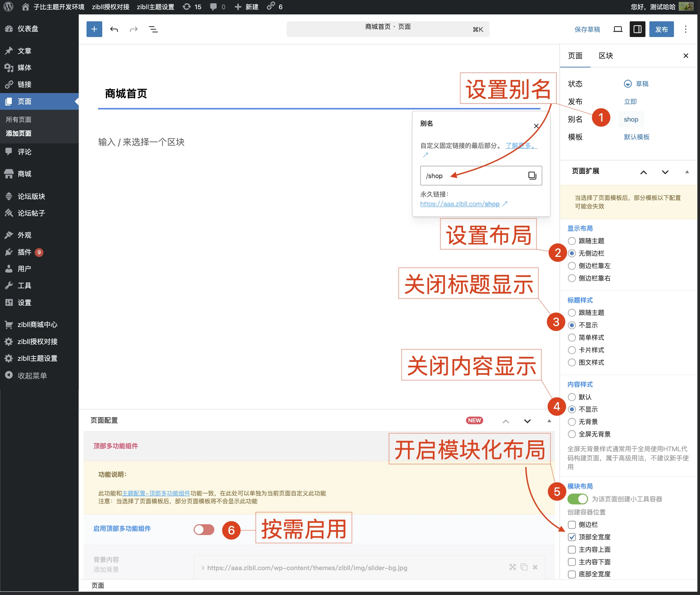700x595 pixels.
Task: Click the WordPress logo in admin bar
Action: (9, 7)
